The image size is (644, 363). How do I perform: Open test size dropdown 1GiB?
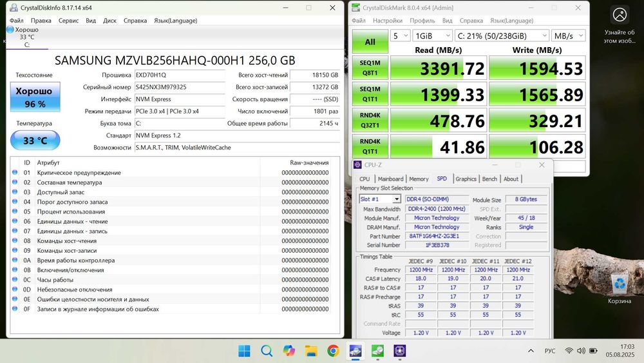tap(432, 35)
